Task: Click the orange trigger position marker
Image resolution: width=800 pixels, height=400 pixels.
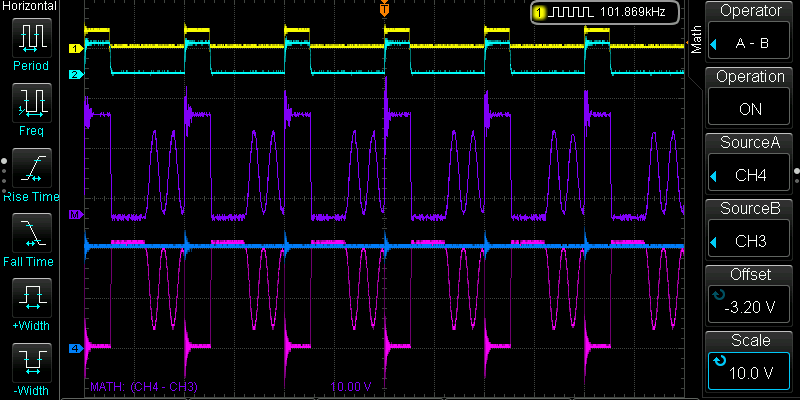Action: pos(384,9)
